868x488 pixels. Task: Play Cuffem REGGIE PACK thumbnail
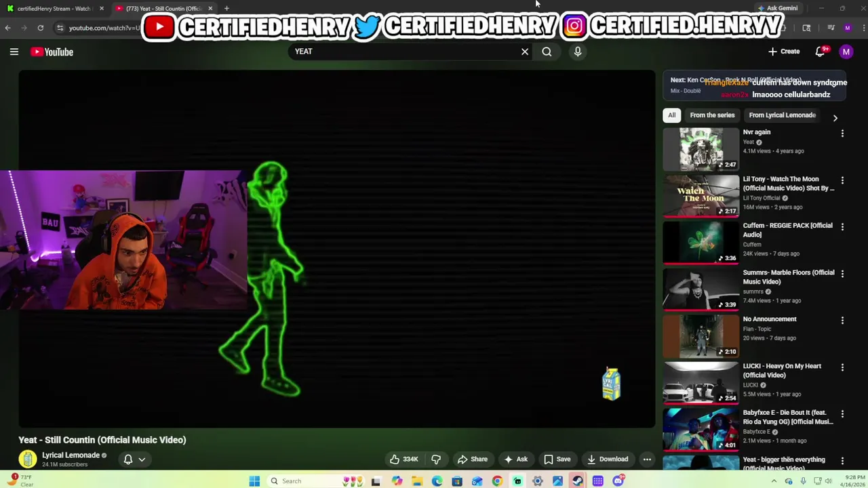click(x=701, y=242)
